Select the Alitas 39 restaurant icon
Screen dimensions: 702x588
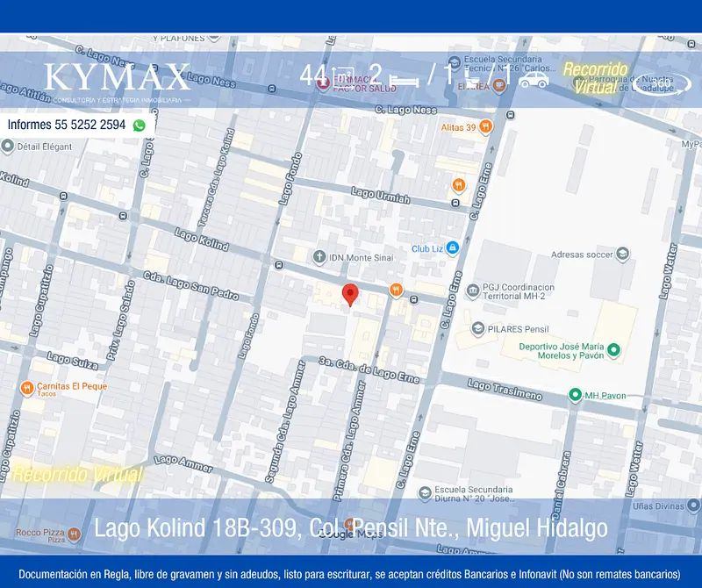(485, 126)
